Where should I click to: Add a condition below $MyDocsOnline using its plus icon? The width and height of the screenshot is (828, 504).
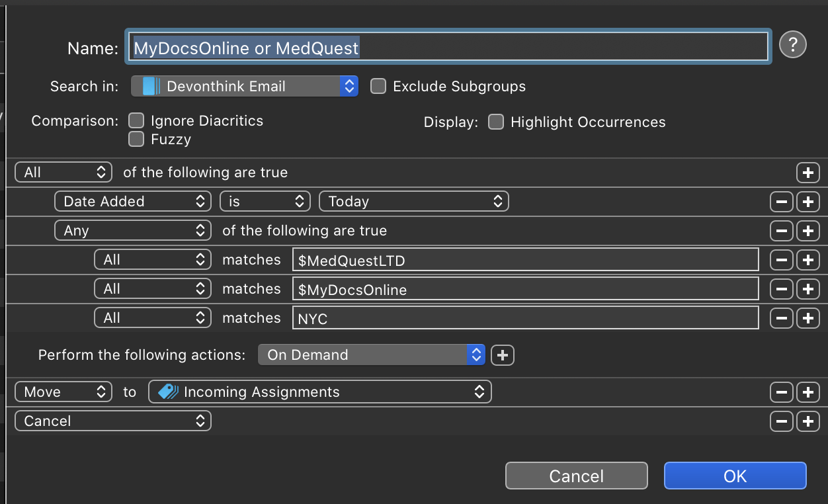(x=807, y=289)
